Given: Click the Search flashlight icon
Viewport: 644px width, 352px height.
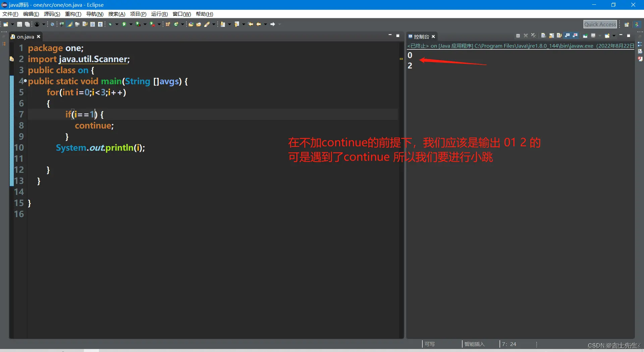Looking at the screenshot, I should coord(207,24).
